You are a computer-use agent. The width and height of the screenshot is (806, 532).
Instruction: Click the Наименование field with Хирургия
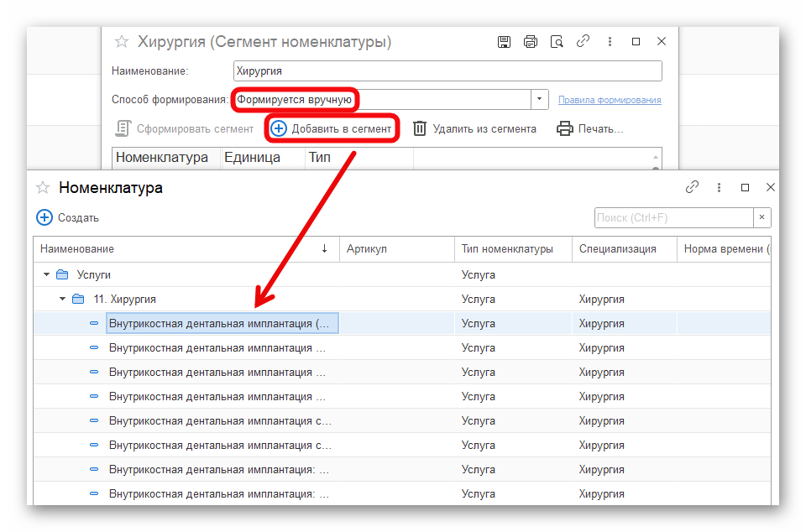click(x=447, y=70)
